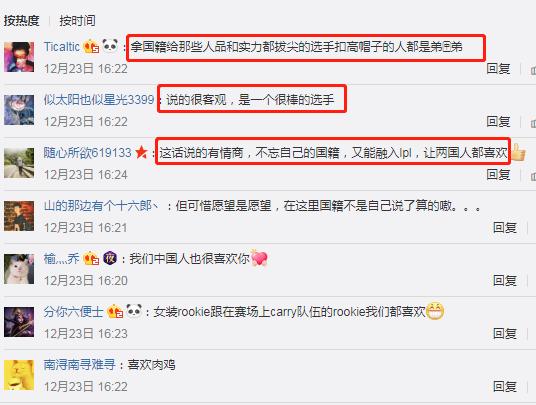This screenshot has height=405, width=536.
Task: Open the profile of 似太阳也似星光3399
Action: click(x=99, y=99)
